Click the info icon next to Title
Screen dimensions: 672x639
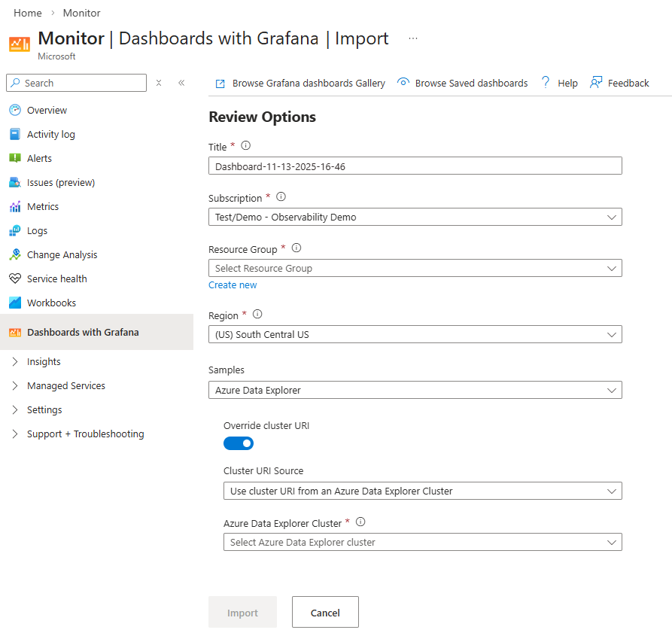pos(245,146)
